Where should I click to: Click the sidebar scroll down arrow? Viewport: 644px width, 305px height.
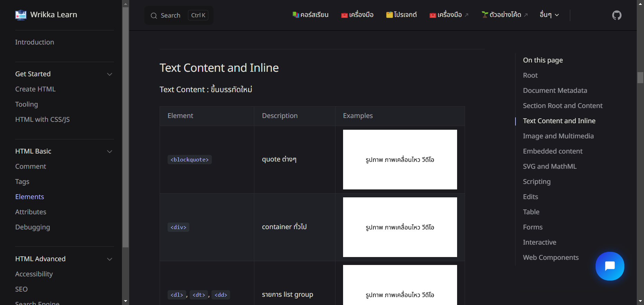125,301
